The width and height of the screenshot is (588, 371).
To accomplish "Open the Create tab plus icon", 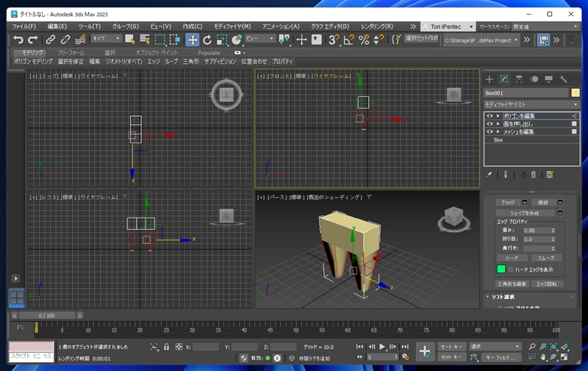I will pos(489,79).
